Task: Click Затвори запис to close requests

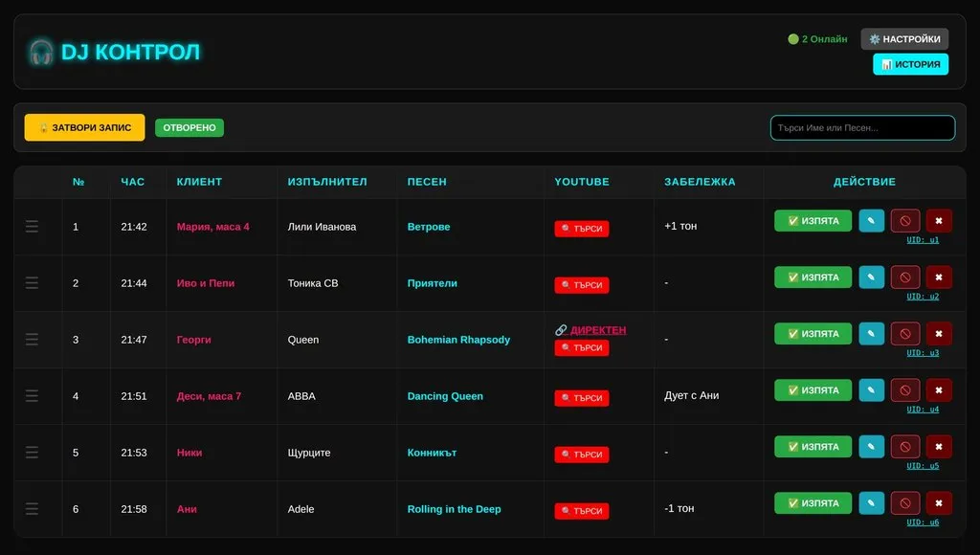Action: [84, 127]
